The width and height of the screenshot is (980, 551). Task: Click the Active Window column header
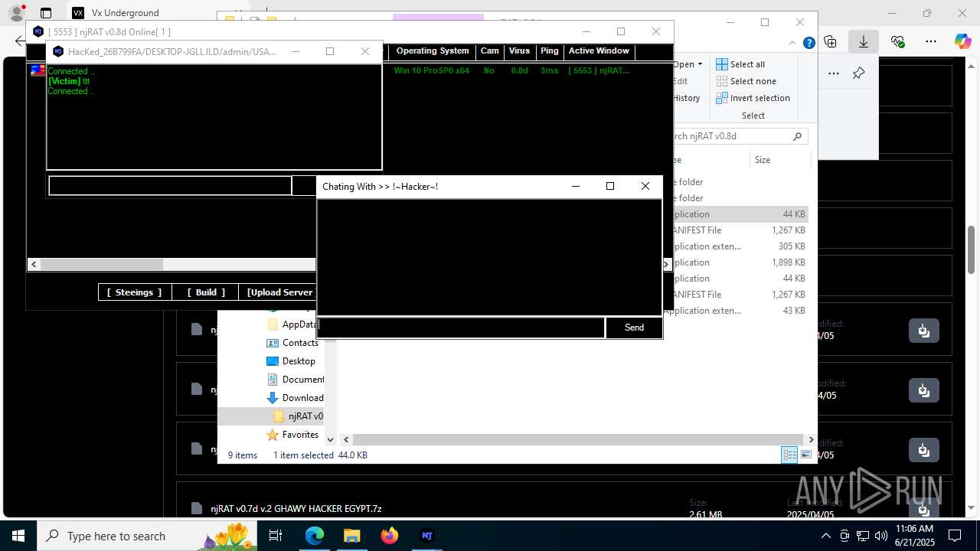point(599,51)
